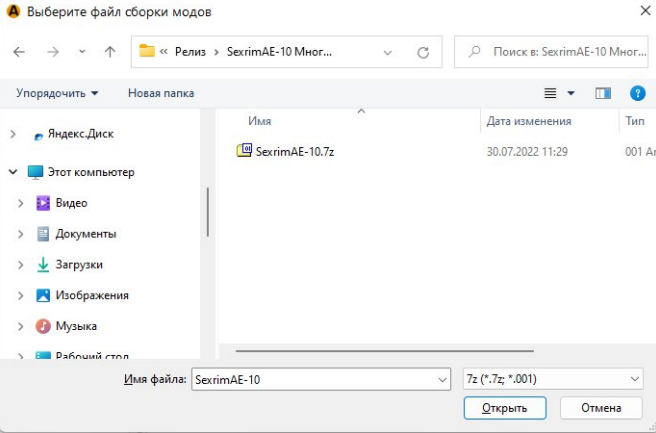Screen dimensions: 656x433
Task: Click the view layout options icon
Action: 550,93
